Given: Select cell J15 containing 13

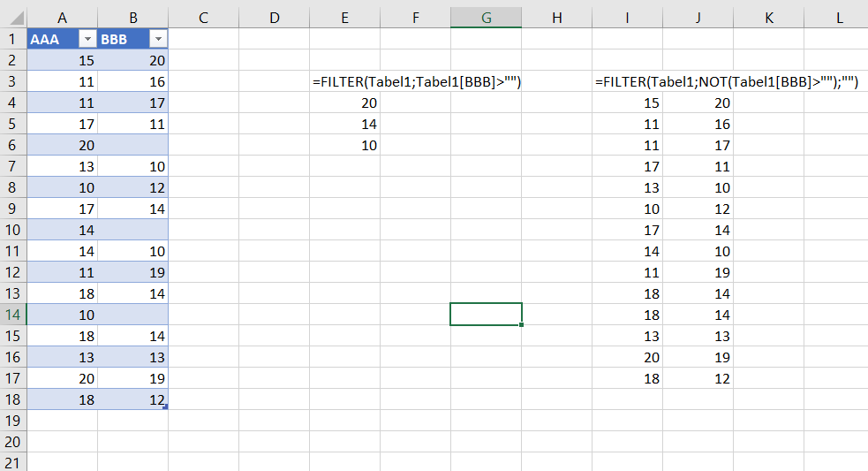Looking at the screenshot, I should (698, 336).
